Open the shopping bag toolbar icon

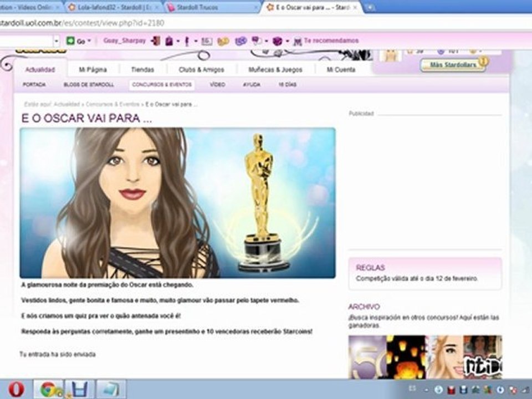169,41
